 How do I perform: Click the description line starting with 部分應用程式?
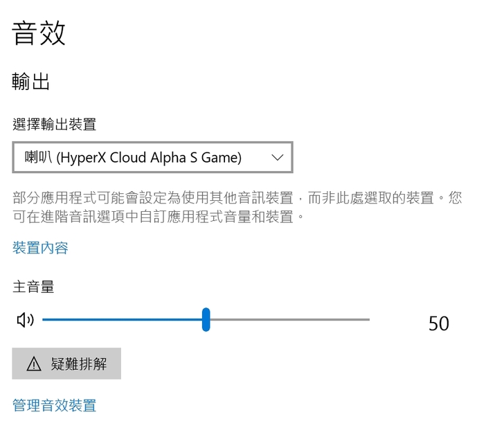(x=237, y=199)
